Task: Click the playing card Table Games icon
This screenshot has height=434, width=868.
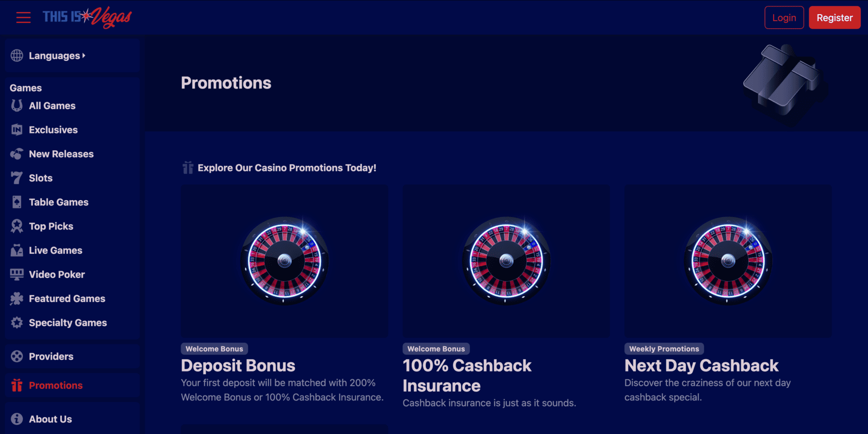Action: (x=17, y=202)
